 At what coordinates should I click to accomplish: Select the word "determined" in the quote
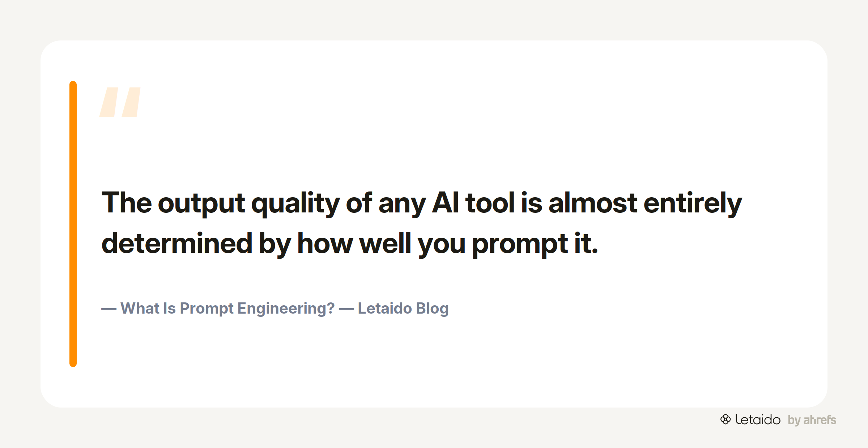(x=177, y=244)
